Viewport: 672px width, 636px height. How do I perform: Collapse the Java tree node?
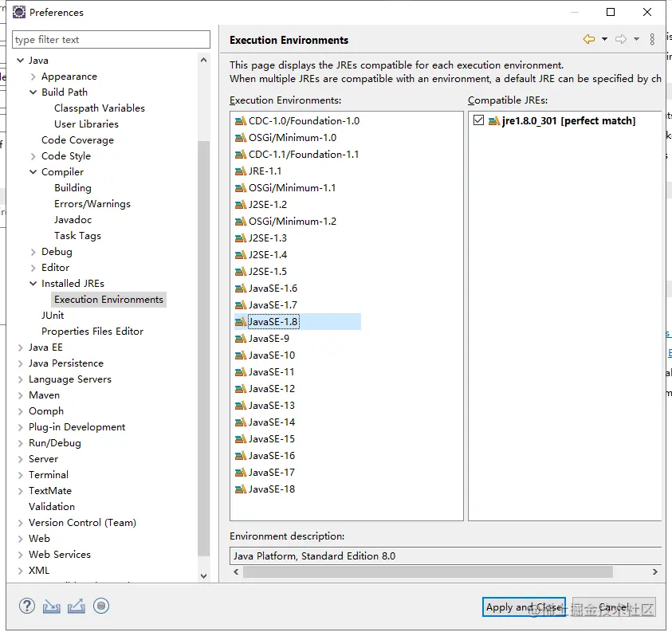click(20, 61)
